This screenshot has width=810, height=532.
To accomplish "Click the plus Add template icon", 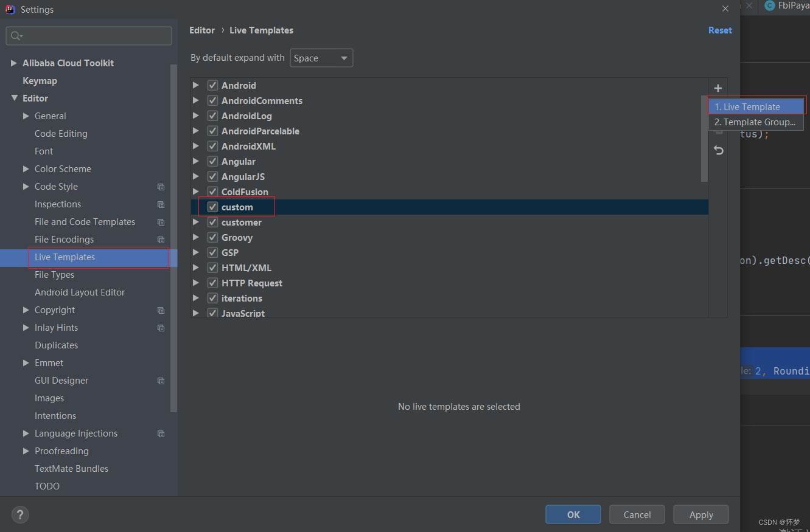I will point(718,88).
